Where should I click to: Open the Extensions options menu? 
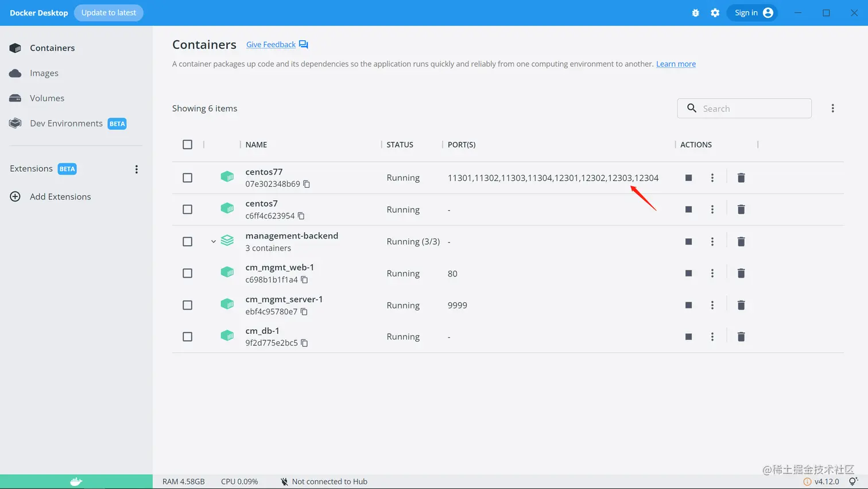click(x=137, y=169)
